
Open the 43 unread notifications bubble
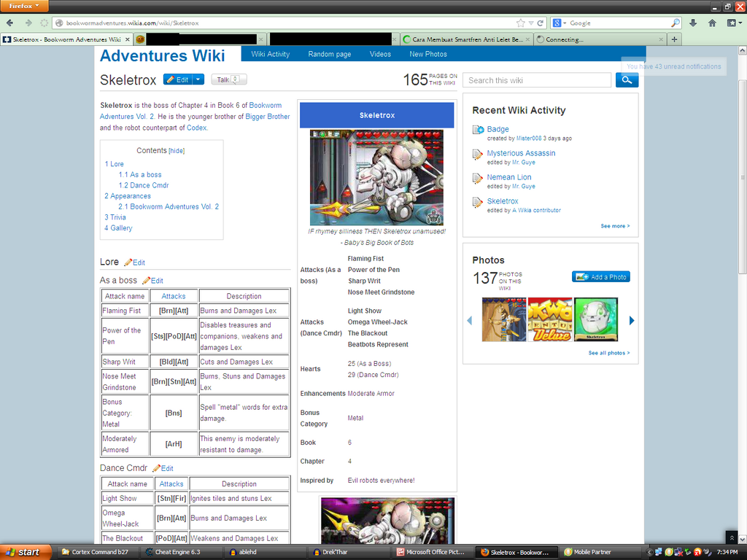point(673,66)
